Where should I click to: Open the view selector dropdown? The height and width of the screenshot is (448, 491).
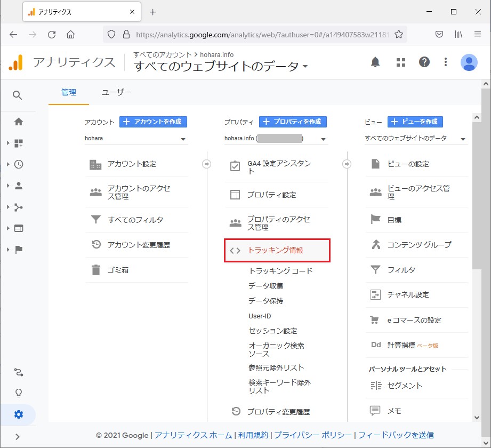coord(415,139)
